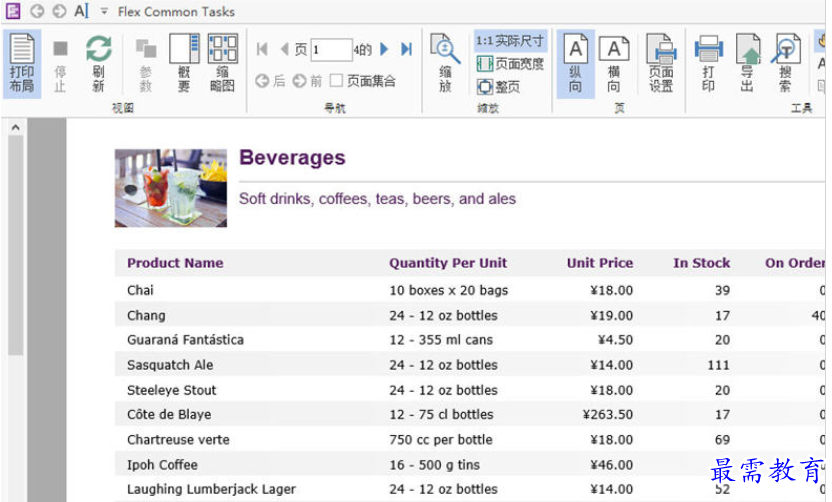832x502 pixels.
Task: Click the Beverages category photo
Action: coord(171,188)
